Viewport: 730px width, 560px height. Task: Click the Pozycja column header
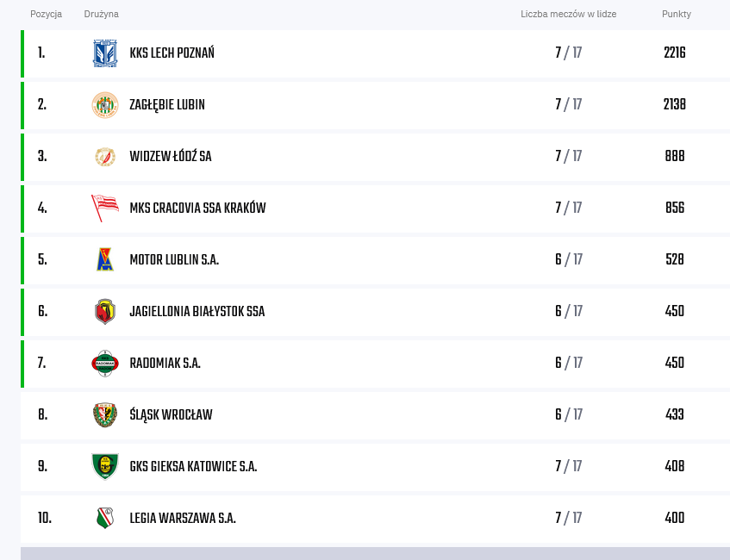[46, 14]
